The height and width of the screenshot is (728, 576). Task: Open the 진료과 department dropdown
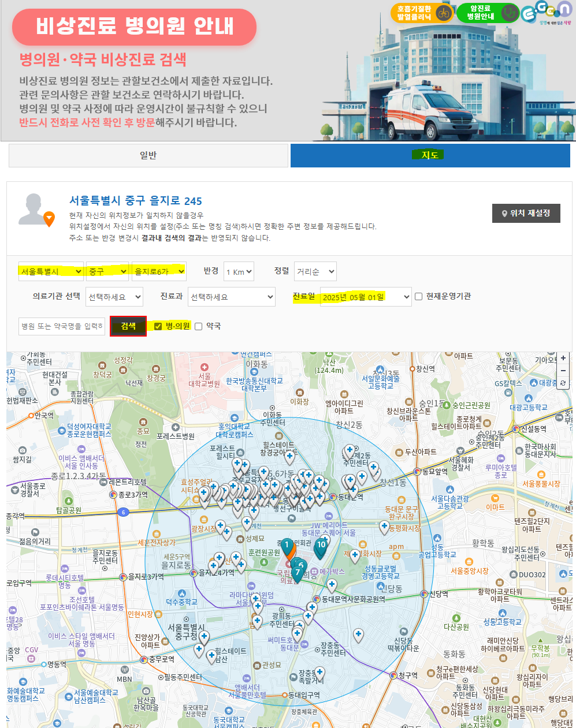(x=232, y=297)
